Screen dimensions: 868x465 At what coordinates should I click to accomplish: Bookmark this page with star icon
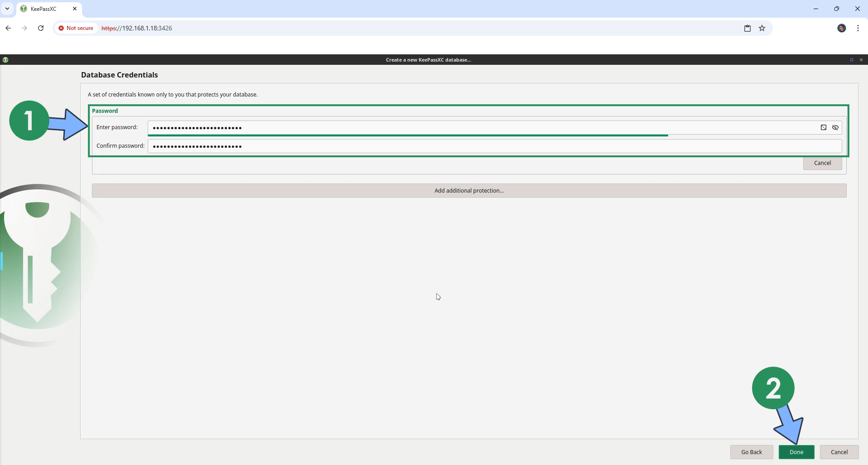tap(762, 28)
